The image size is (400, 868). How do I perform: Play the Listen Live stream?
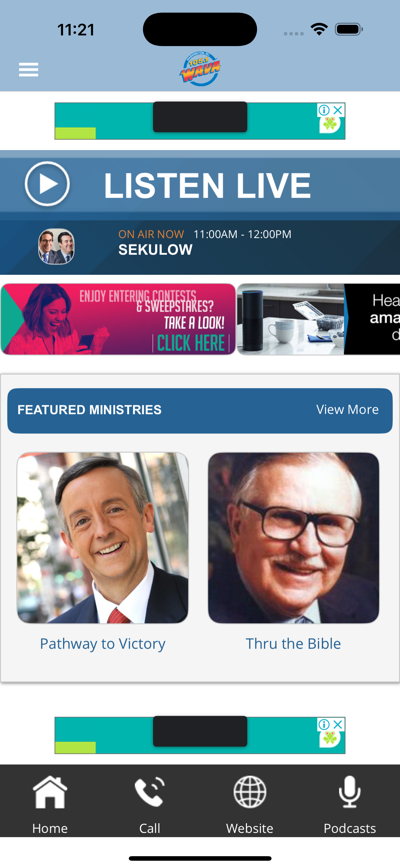click(47, 184)
